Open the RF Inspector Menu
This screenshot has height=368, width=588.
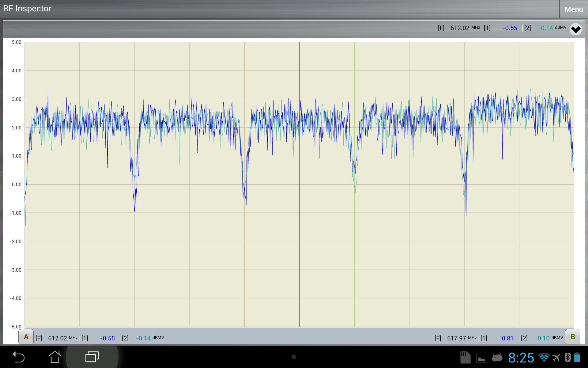(x=573, y=9)
